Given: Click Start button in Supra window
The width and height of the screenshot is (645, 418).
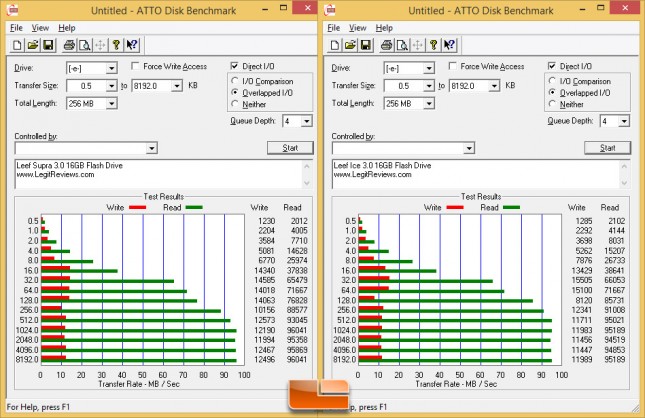Looking at the screenshot, I should click(290, 148).
